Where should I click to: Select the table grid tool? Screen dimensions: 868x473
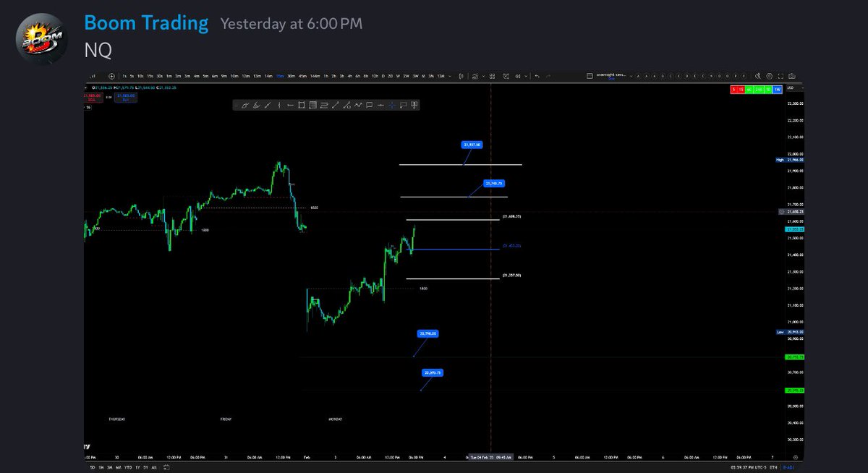[x=313, y=105]
